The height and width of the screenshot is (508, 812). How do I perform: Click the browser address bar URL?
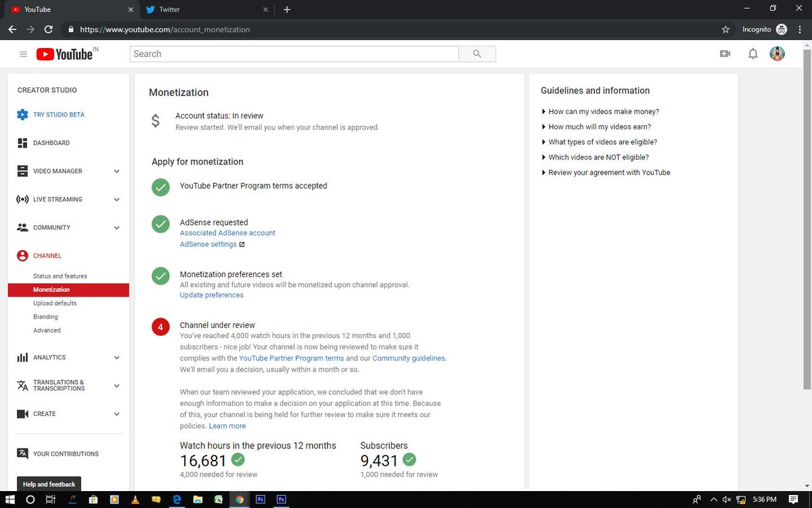(165, 30)
